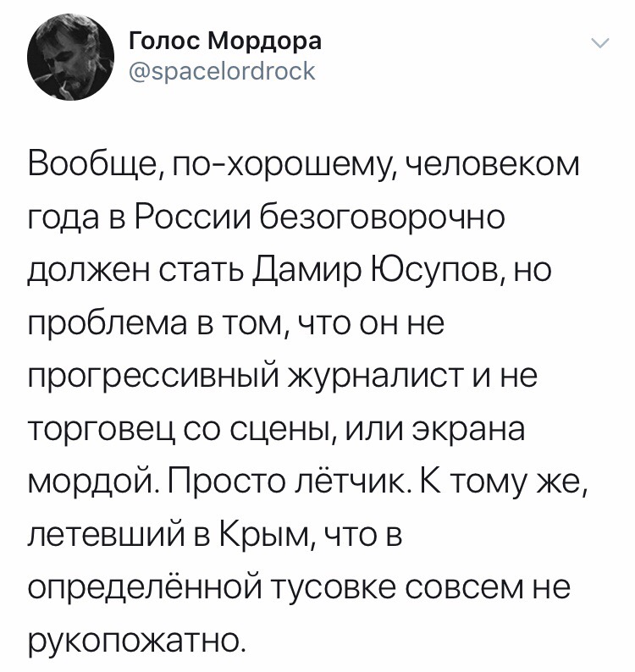This screenshot has height=672, width=635.
Task: Click the @spacelordrock handle
Action: tap(220, 72)
